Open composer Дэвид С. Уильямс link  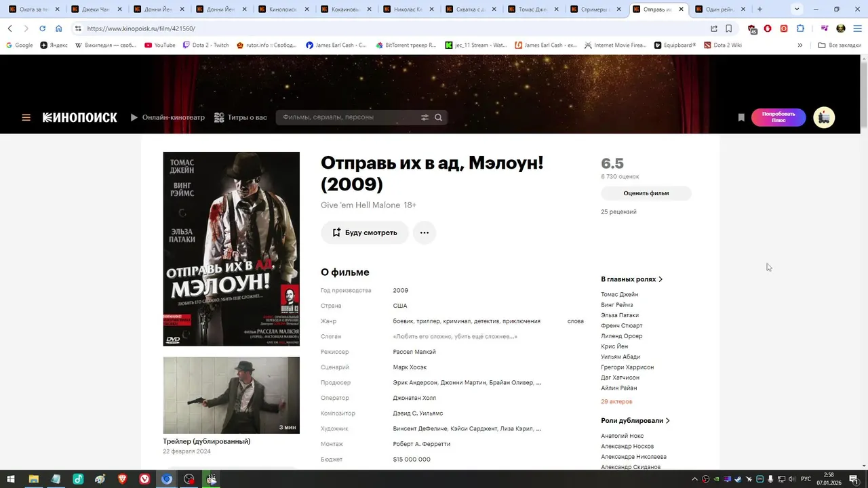(x=418, y=413)
